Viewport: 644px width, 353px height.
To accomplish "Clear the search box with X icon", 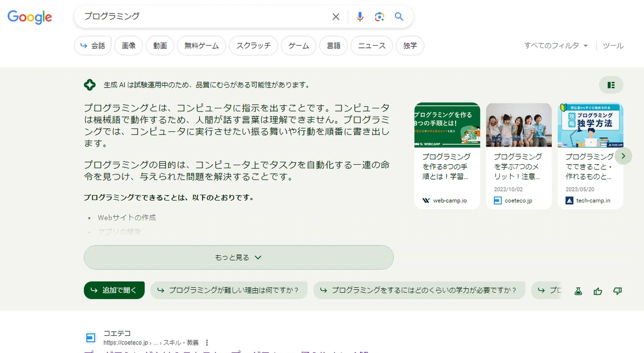I will (x=336, y=17).
